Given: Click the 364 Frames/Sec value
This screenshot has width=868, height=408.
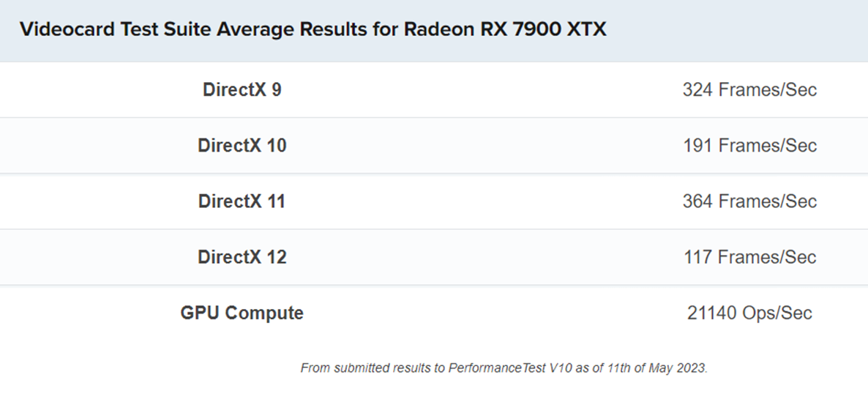Looking at the screenshot, I should (749, 201).
